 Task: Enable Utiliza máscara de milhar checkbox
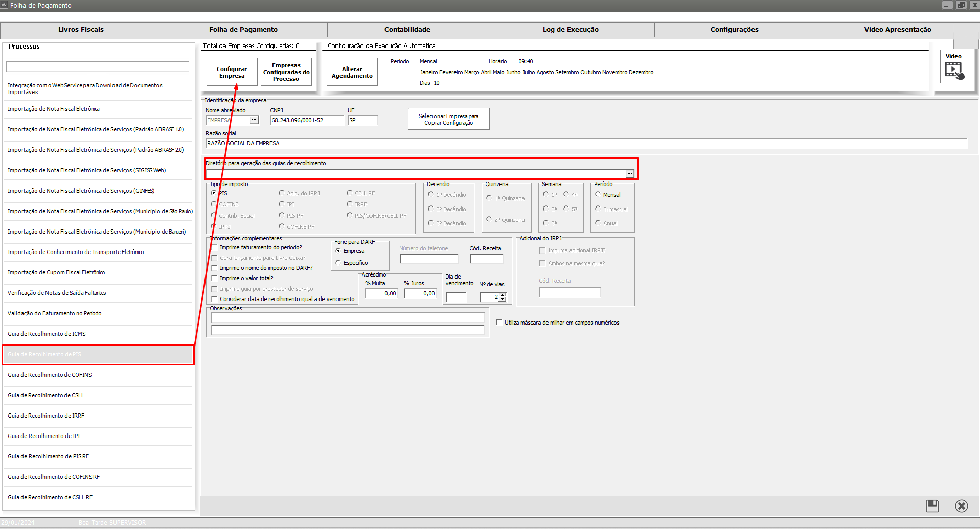[499, 323]
